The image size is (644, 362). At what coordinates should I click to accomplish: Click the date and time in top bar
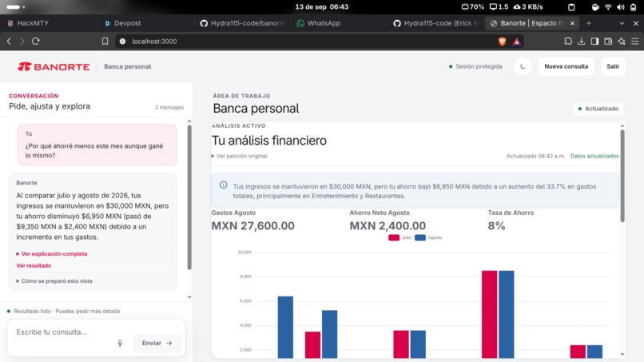(x=321, y=6)
